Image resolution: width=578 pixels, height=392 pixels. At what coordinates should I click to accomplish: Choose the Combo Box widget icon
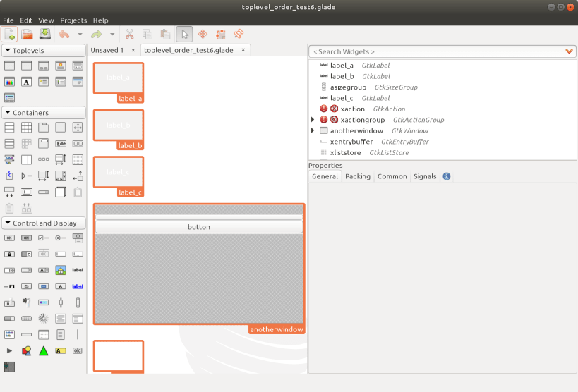coord(26,270)
